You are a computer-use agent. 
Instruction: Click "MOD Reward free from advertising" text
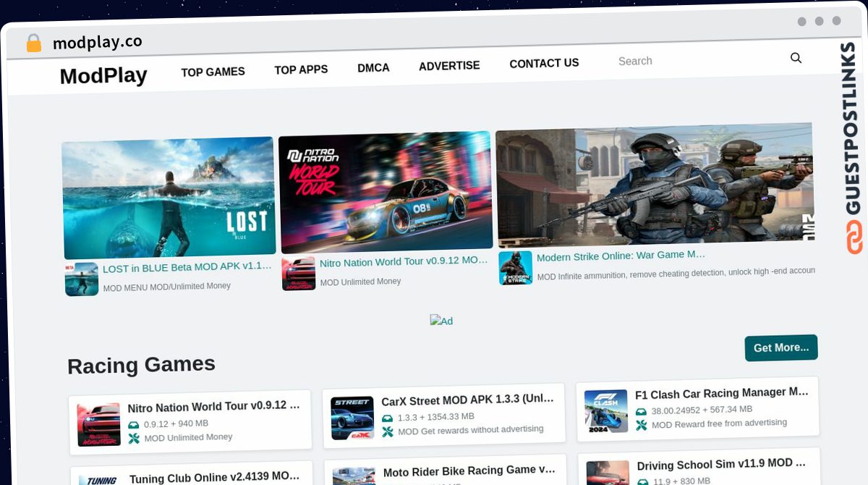(x=719, y=423)
